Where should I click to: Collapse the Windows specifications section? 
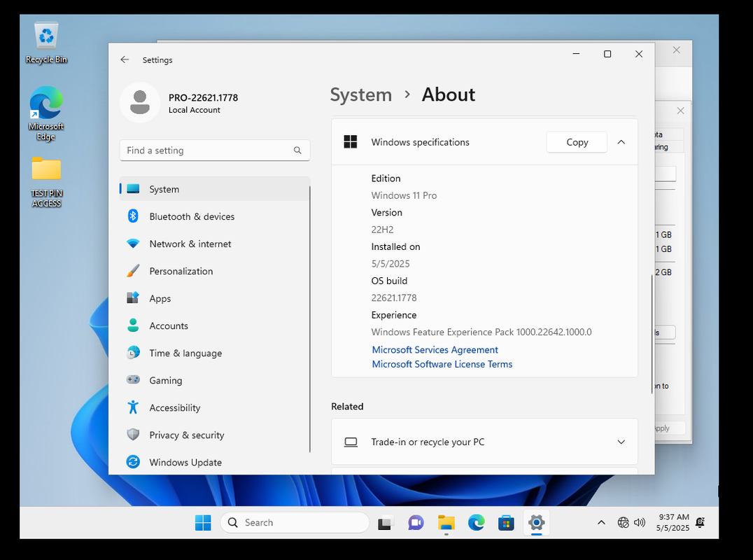coord(621,142)
